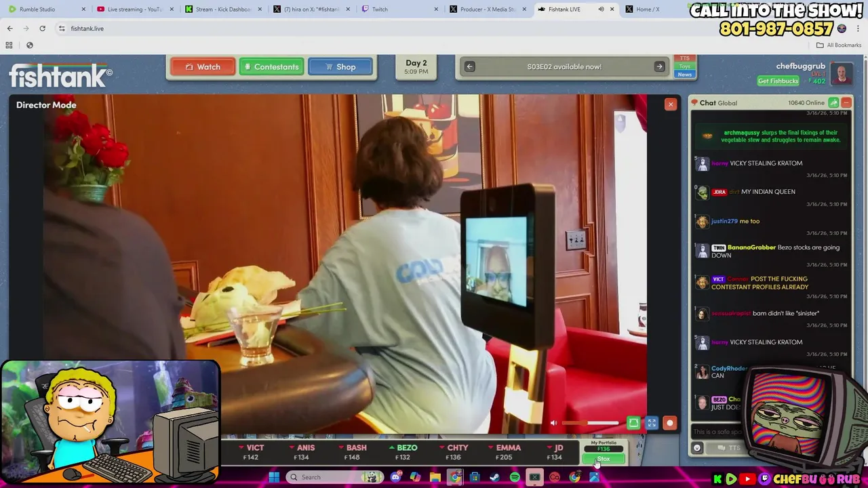This screenshot has width=868, height=488.
Task: Switch to the Twitch browser tab
Action: (x=399, y=9)
